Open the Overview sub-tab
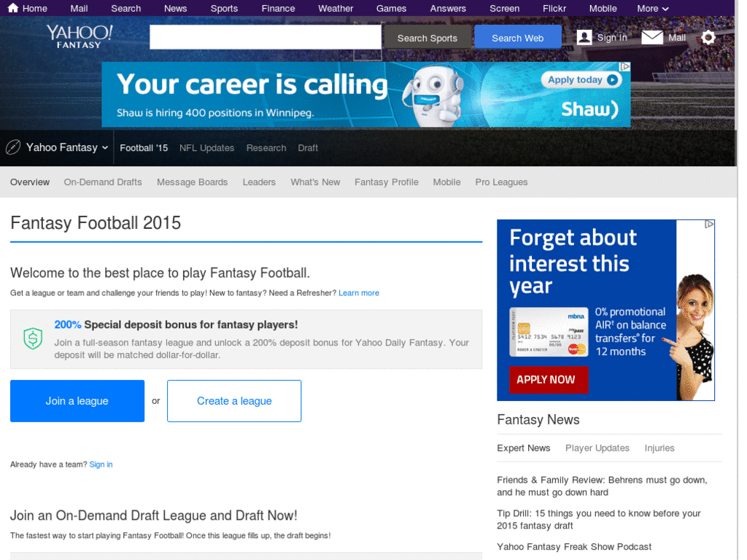This screenshot has height=560, width=747. 29,182
